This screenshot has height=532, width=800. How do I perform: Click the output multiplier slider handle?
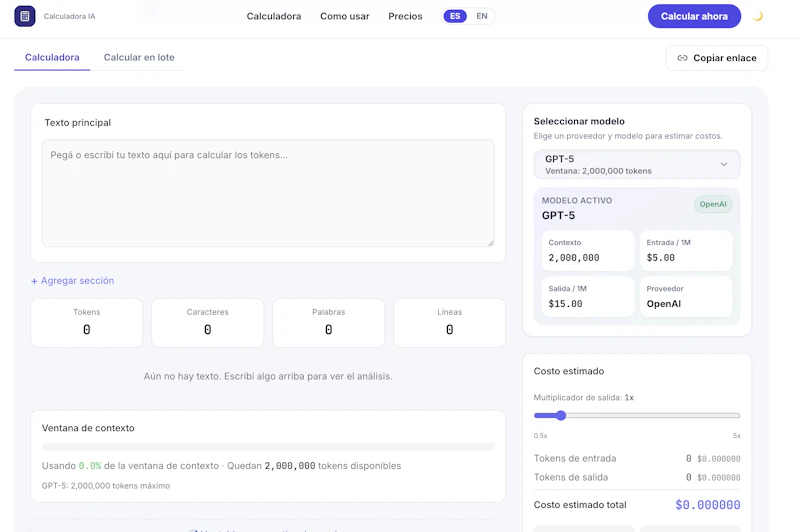click(561, 415)
